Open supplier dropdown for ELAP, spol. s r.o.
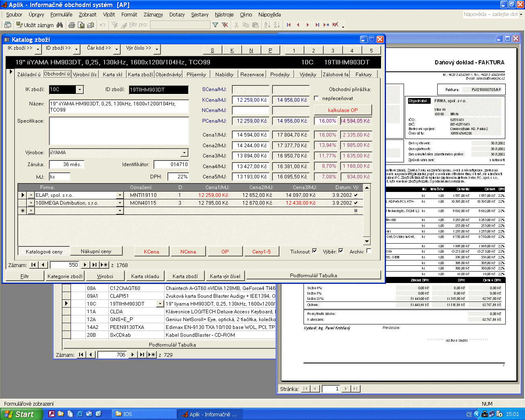 pyautogui.click(x=120, y=195)
